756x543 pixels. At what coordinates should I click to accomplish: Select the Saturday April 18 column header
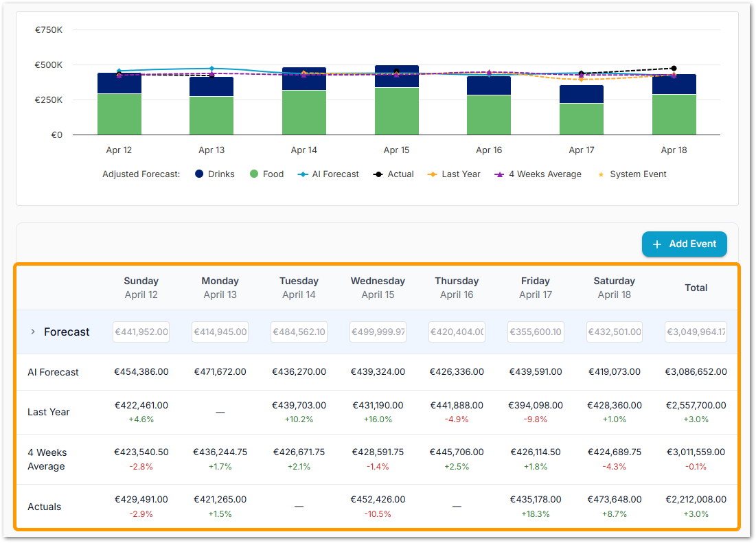coord(614,288)
